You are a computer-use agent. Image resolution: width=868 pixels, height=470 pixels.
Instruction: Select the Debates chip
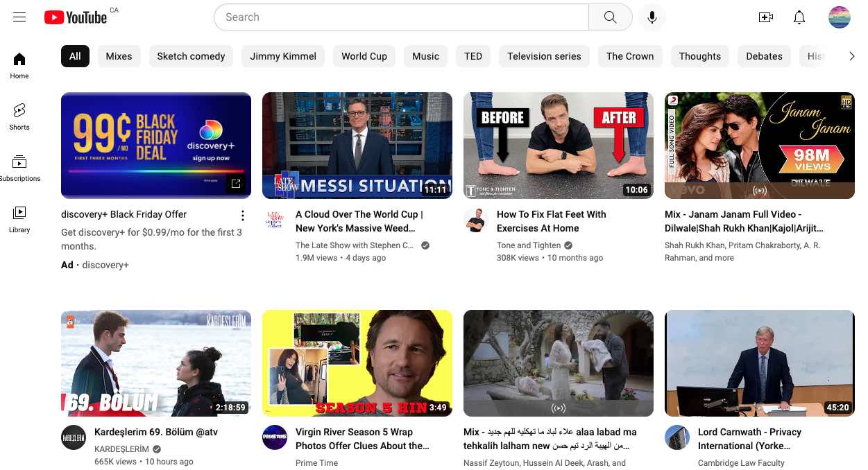pos(764,56)
